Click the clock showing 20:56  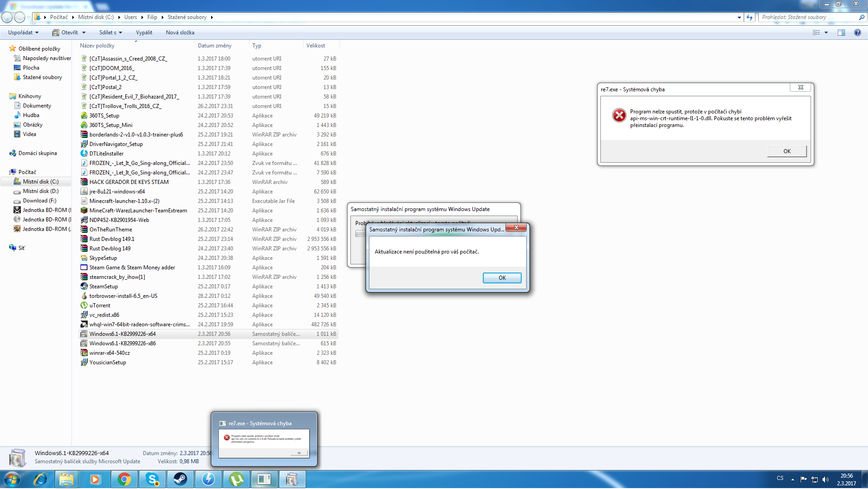846,476
